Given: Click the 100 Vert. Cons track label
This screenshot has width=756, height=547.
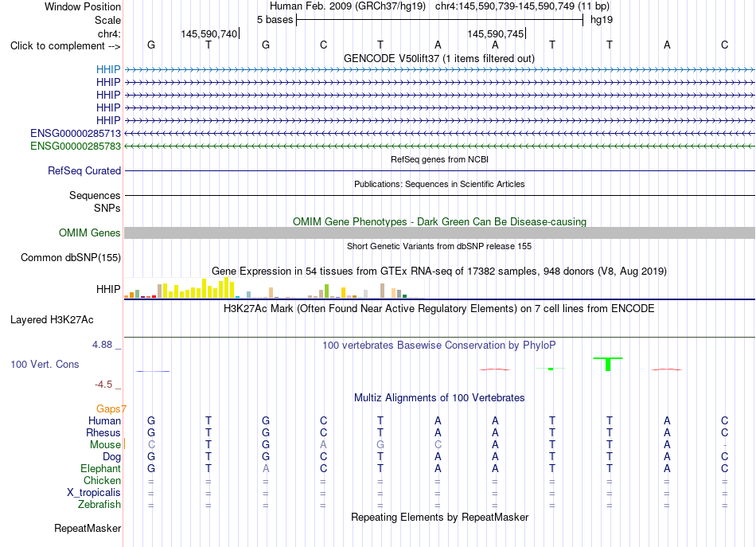Looking at the screenshot, I should (x=45, y=364).
